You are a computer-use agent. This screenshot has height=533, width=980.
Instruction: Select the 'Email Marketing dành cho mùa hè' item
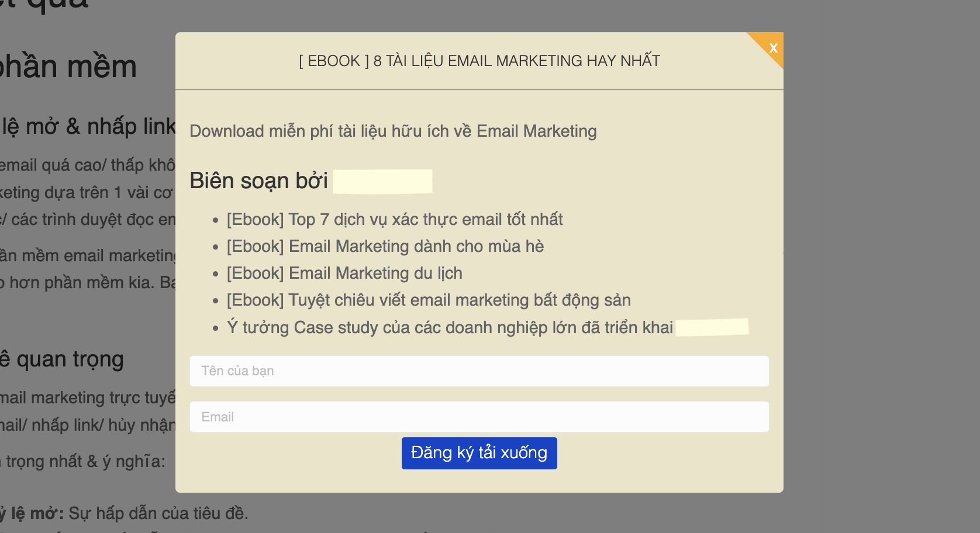click(385, 247)
